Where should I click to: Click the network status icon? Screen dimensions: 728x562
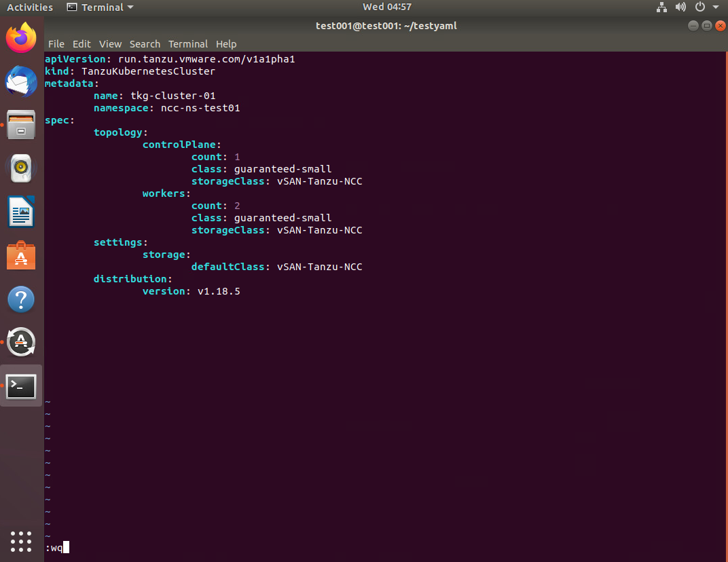[x=661, y=7]
